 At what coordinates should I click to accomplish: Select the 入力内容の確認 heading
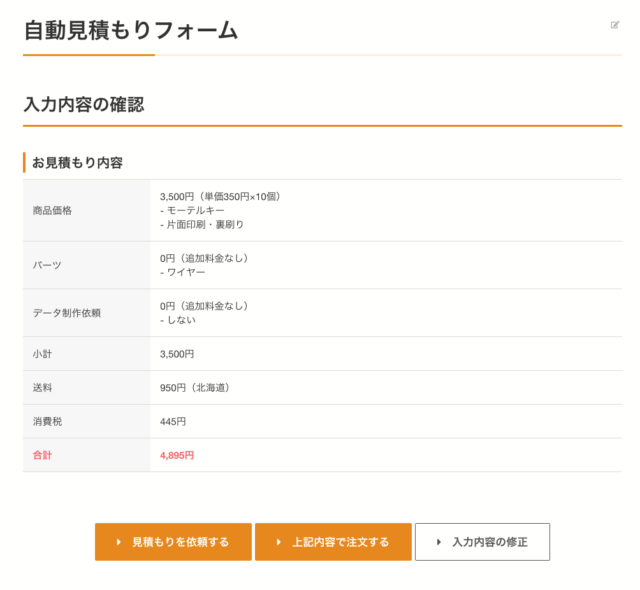[84, 104]
